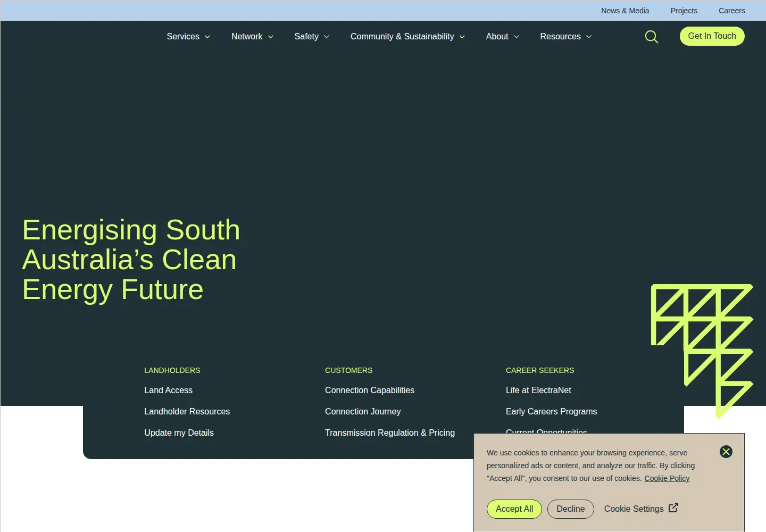Open Connection Journey link

(363, 411)
